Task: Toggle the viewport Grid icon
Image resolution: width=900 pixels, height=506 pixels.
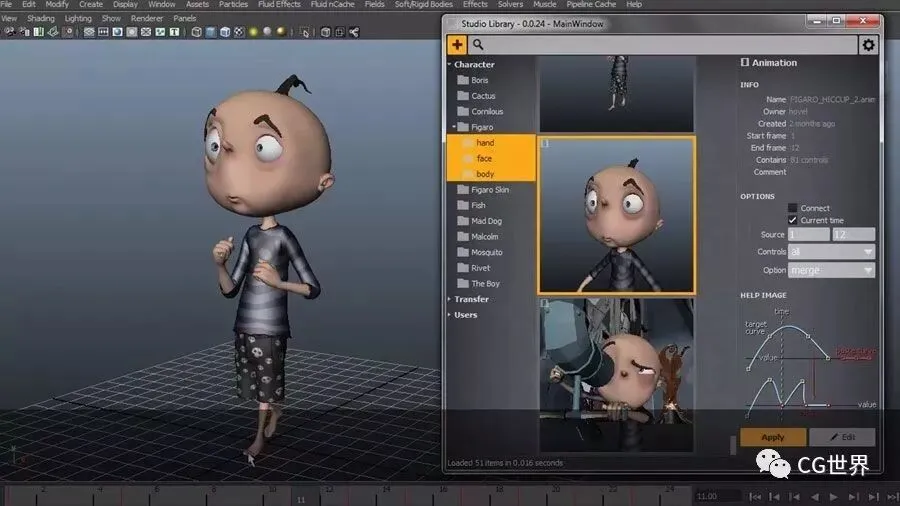Action: 89,32
